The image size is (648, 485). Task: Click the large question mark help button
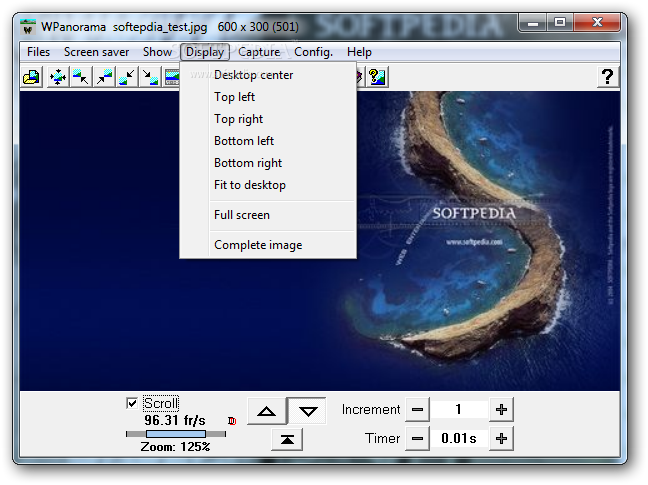tap(608, 77)
